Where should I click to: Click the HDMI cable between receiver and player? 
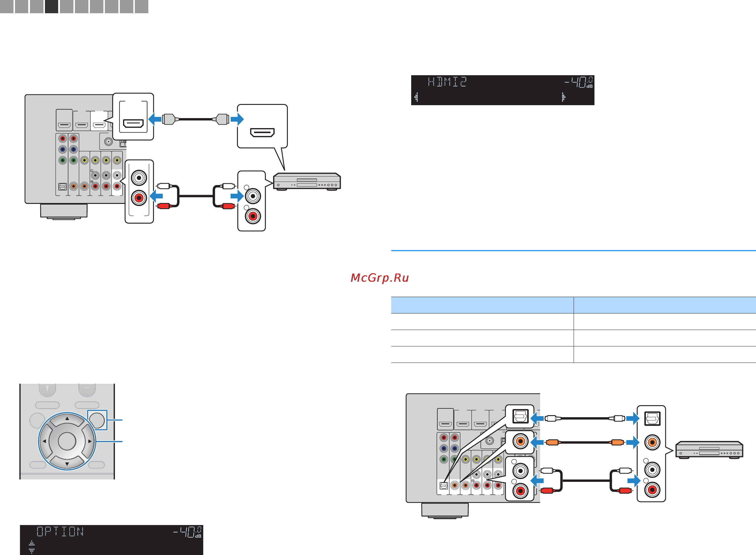point(196,119)
